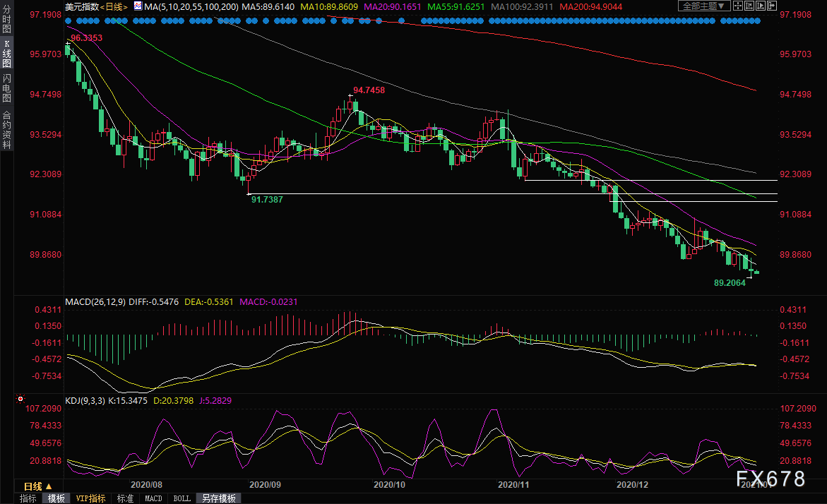This screenshot has width=827, height=504.
Task: Click the 89.2064 low price marker
Action: click(x=730, y=282)
